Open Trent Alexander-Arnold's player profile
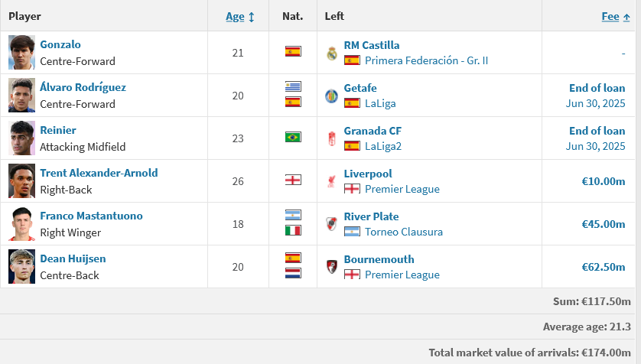641x364 pixels. (x=99, y=173)
